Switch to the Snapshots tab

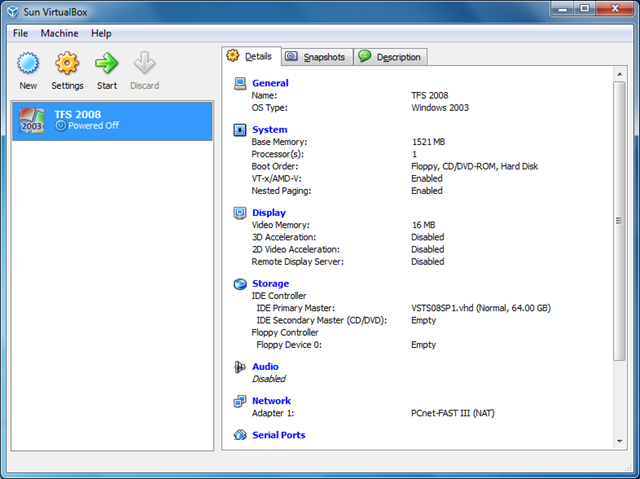pyautogui.click(x=317, y=57)
